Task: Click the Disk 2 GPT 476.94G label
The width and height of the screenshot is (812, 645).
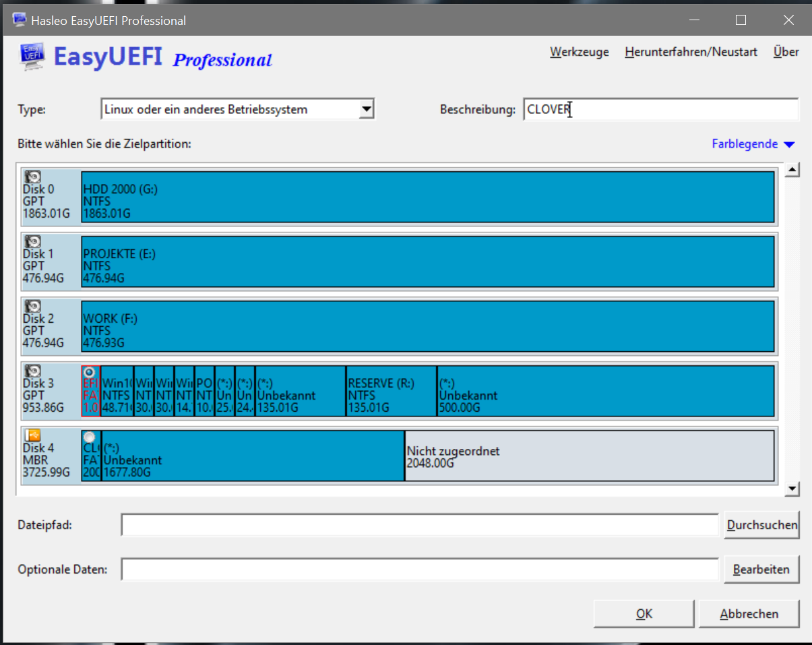Action: click(44, 331)
